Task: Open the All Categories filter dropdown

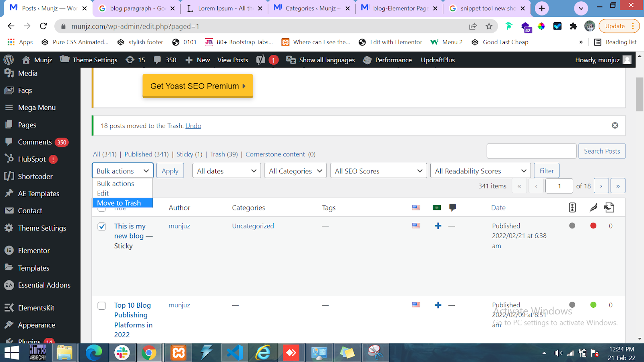Action: (295, 171)
